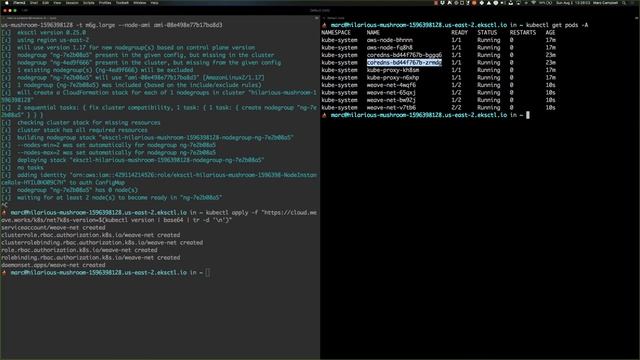Open the Scripts menu
This screenshot has width=640, height=360.
pyautogui.click(x=89, y=2)
